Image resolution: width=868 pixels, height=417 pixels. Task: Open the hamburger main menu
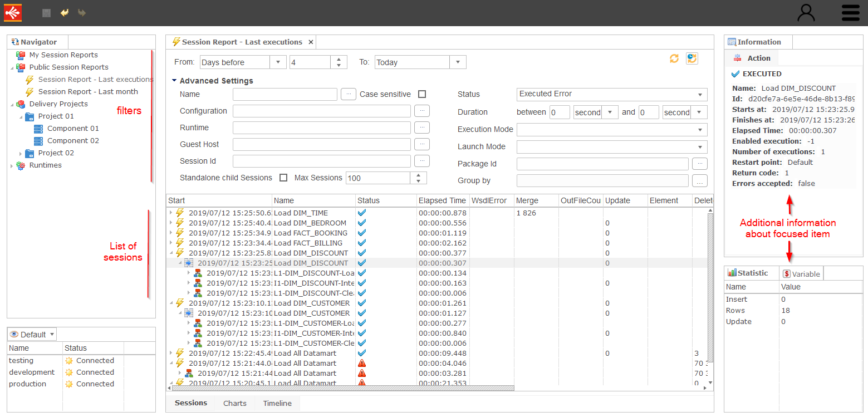(x=851, y=12)
